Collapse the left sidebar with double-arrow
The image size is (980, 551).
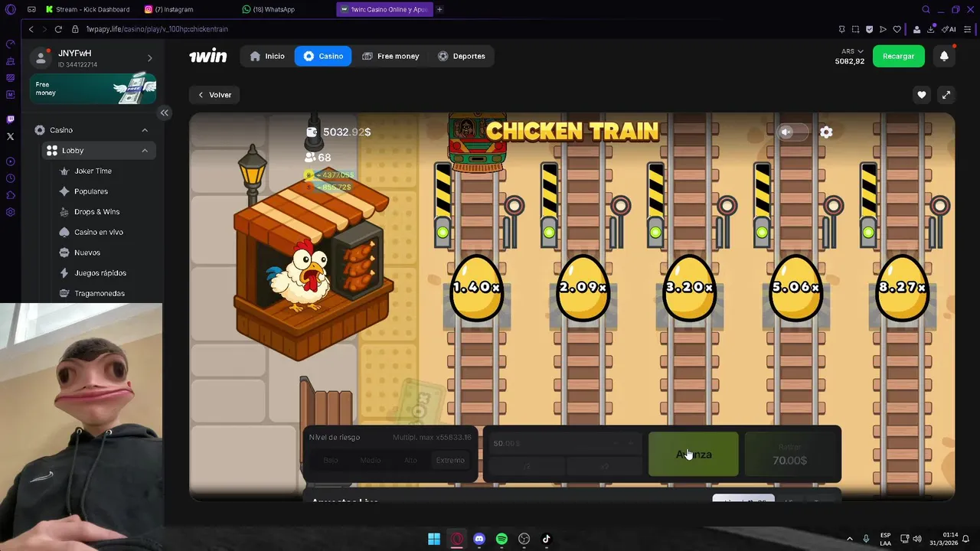(164, 112)
